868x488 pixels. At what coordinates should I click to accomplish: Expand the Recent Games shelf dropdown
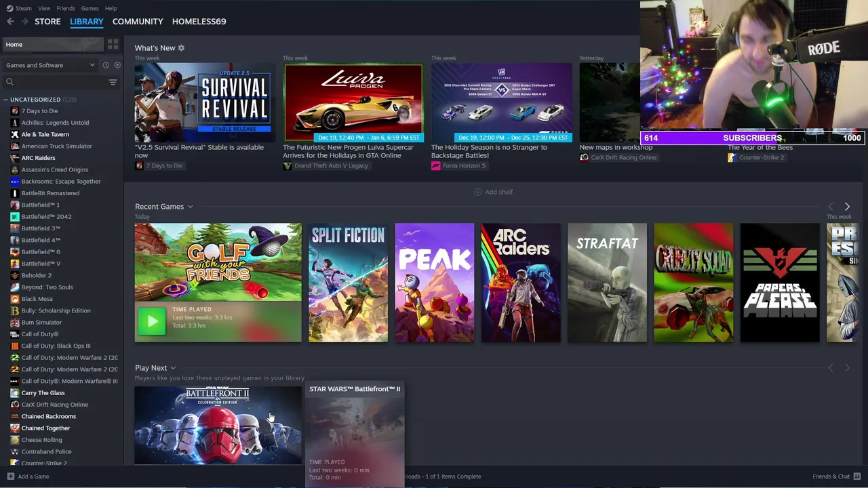click(191, 207)
